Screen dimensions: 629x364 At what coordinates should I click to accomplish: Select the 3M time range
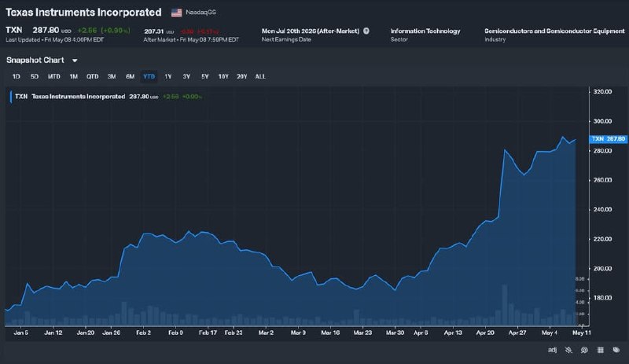pos(112,76)
